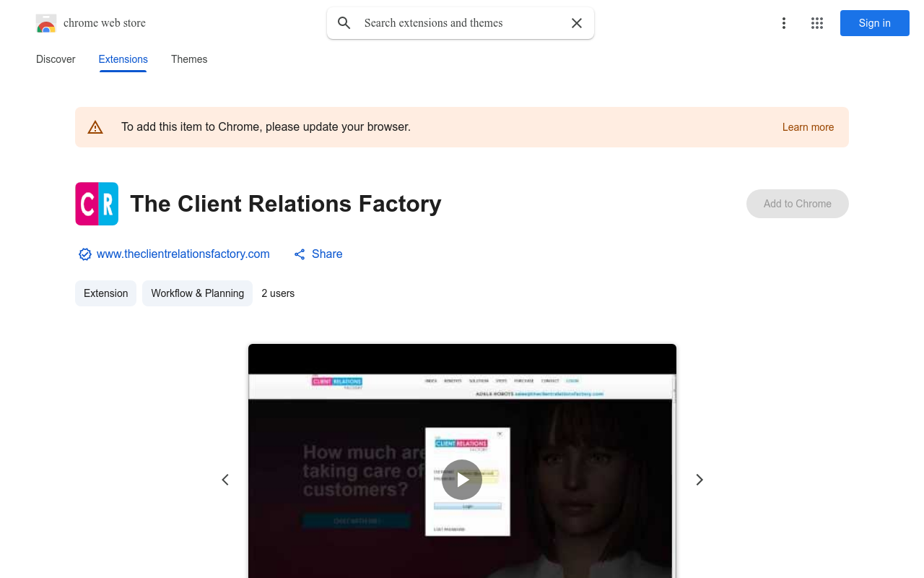924x578 pixels.
Task: Click the verified publisher badge icon
Action: (x=85, y=254)
